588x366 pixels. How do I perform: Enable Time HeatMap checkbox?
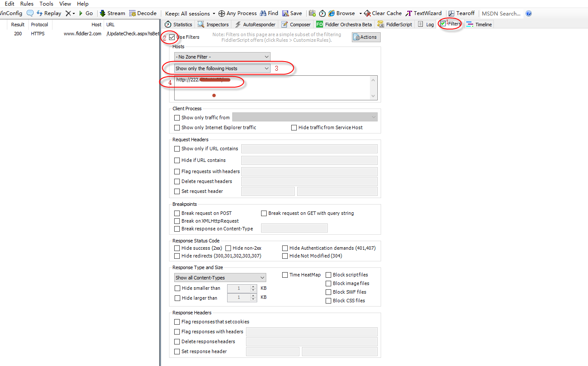click(x=285, y=275)
